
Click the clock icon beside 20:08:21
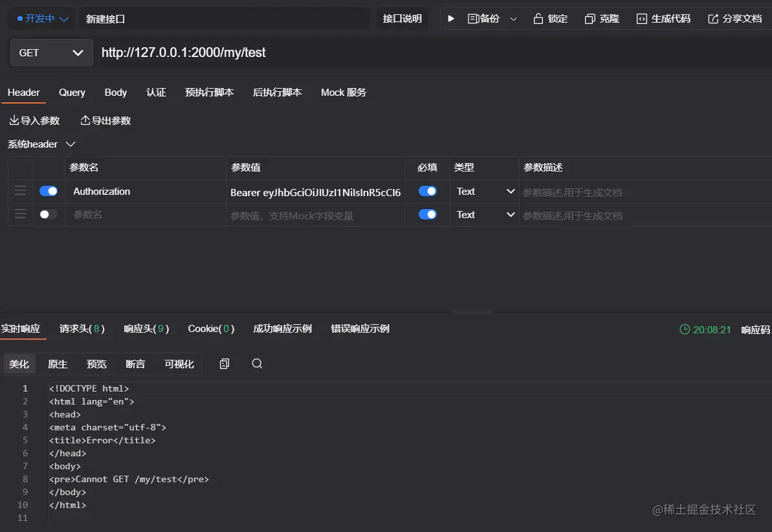click(685, 329)
